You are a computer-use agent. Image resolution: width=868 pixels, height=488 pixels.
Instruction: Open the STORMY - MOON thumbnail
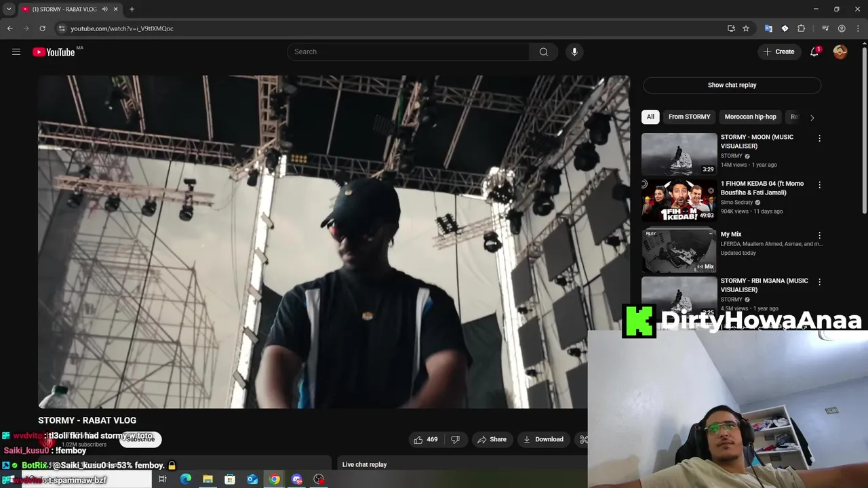pos(679,154)
